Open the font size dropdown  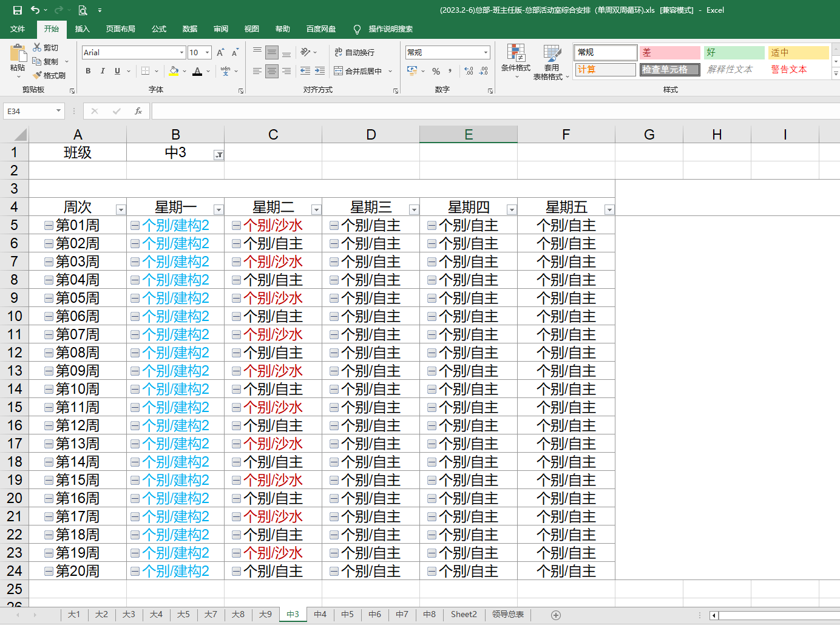(x=208, y=53)
